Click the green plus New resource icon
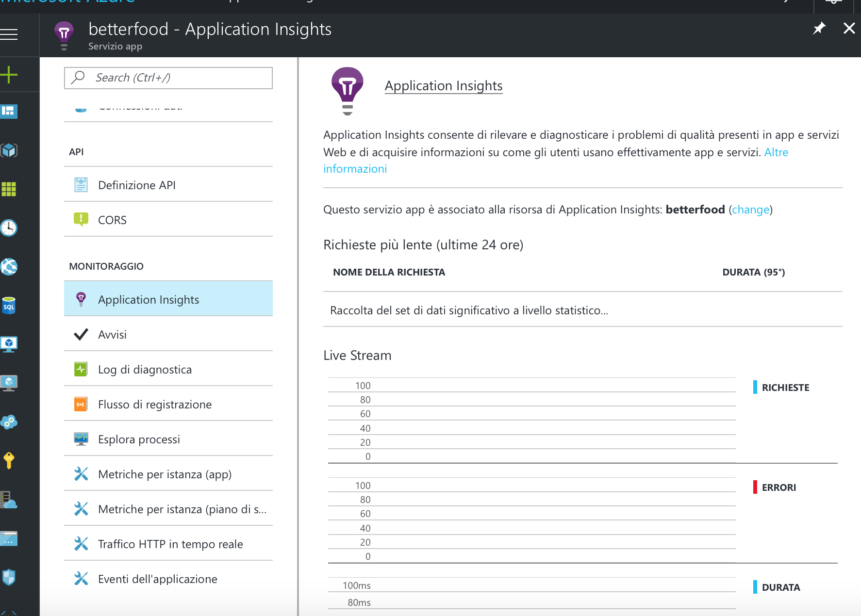Viewport: 861px width, 616px height. (9, 75)
